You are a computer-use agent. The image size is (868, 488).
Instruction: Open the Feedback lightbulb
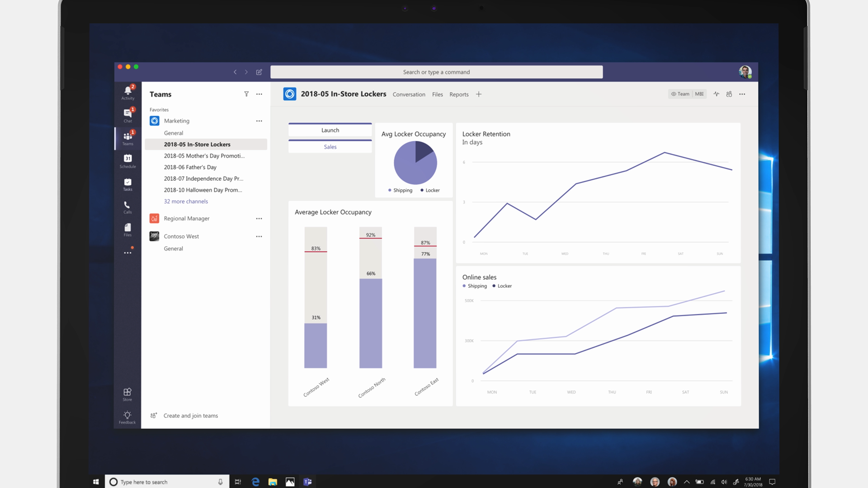click(127, 417)
